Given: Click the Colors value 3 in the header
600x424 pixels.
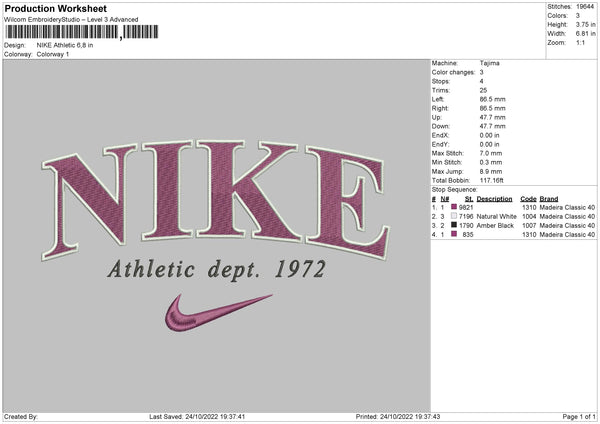Looking at the screenshot, I should tap(578, 16).
